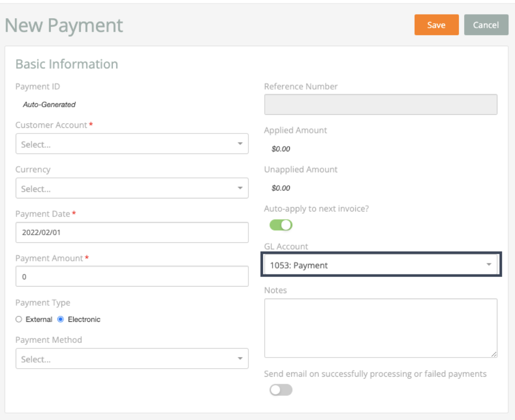Focus the Payment Amount input

132,276
